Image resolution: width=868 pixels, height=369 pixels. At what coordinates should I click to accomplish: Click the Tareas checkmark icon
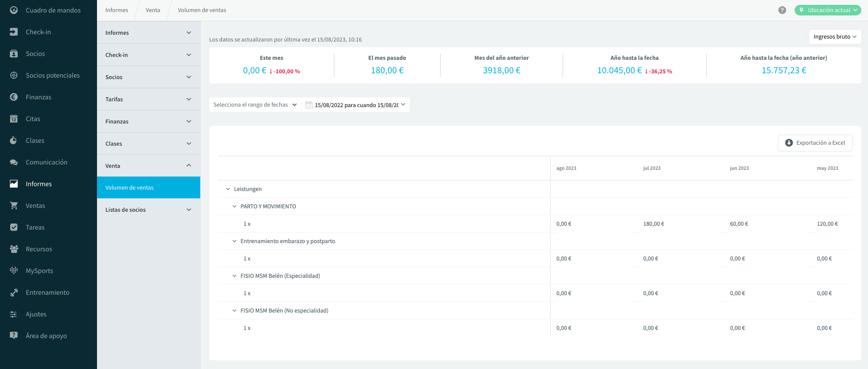[x=14, y=227]
